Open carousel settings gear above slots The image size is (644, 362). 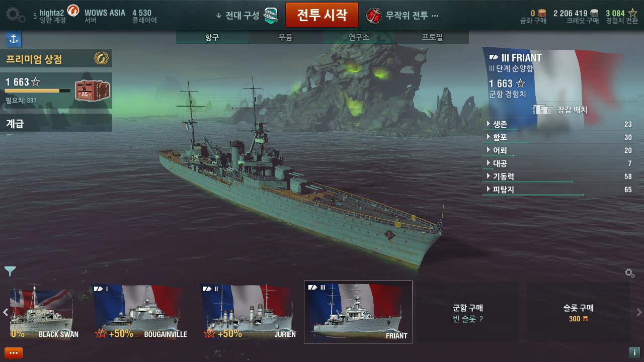[629, 273]
